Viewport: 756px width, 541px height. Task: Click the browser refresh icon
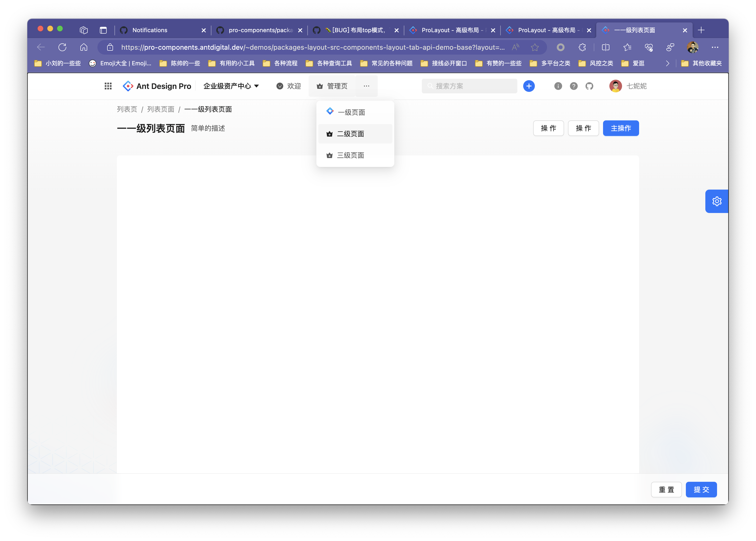click(x=62, y=47)
